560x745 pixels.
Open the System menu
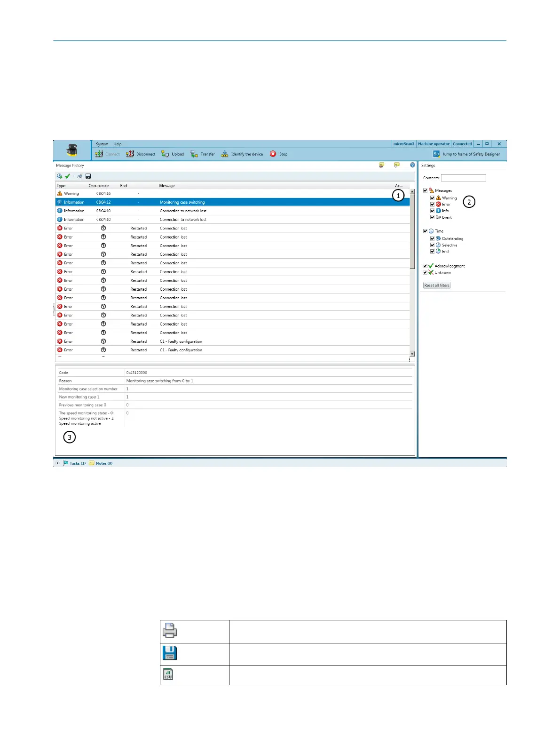(x=102, y=144)
